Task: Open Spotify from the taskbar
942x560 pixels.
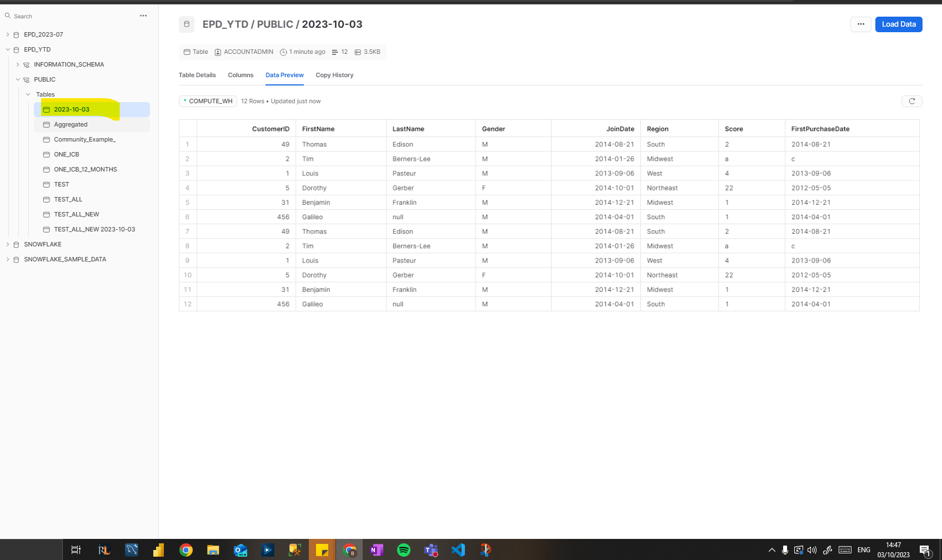Action: click(x=404, y=549)
